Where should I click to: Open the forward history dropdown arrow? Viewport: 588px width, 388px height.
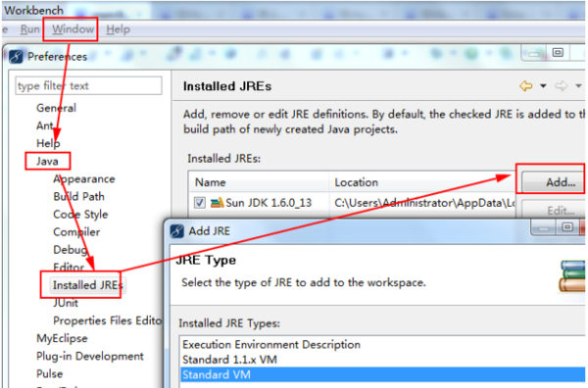(x=578, y=86)
